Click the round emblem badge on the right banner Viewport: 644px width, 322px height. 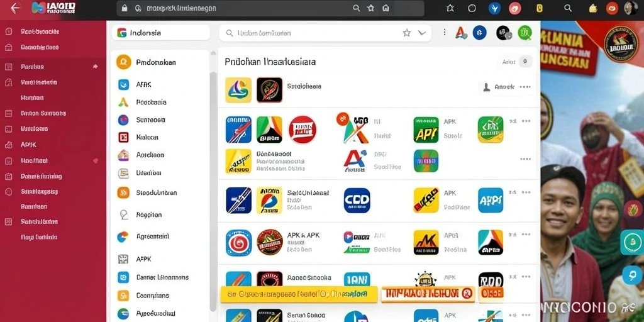(x=621, y=44)
